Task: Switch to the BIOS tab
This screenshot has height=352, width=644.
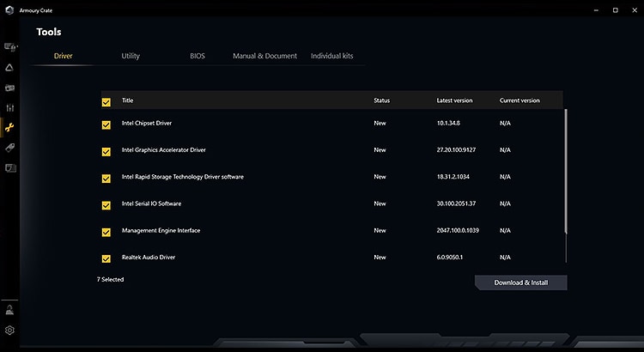Action: 197,56
